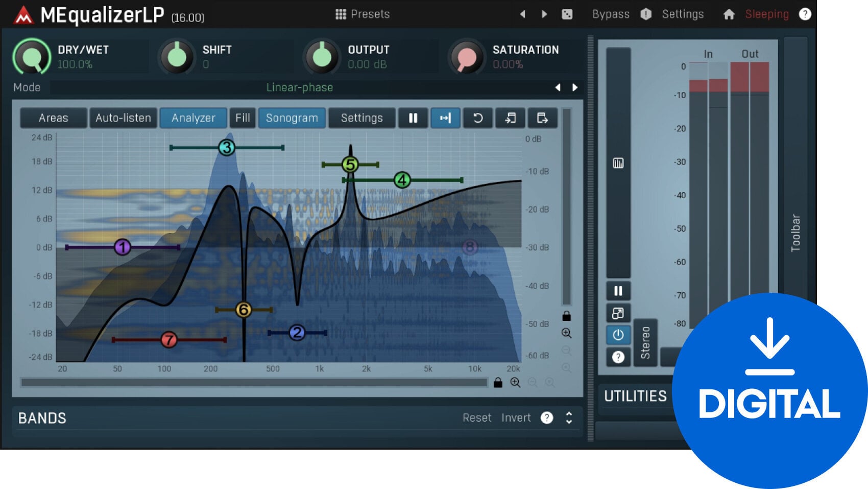This screenshot has height=489, width=868.
Task: Enable Bypass in the top bar
Action: point(611,14)
